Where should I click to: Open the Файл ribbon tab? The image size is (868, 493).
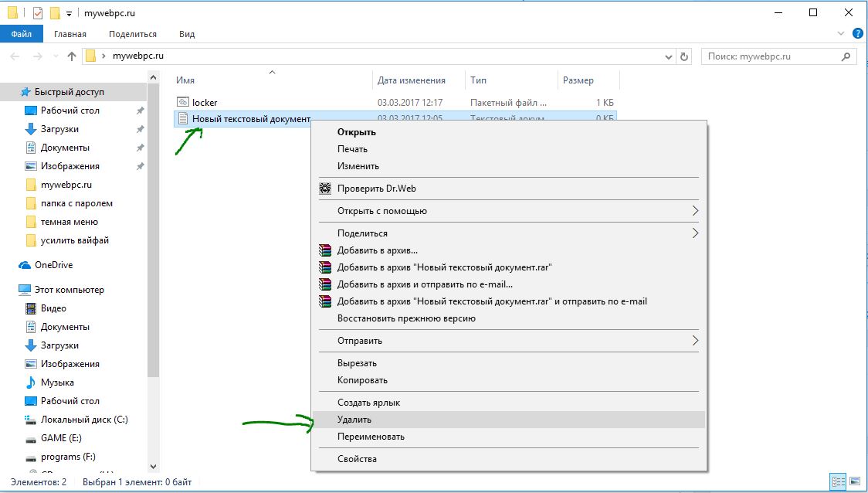(x=21, y=34)
